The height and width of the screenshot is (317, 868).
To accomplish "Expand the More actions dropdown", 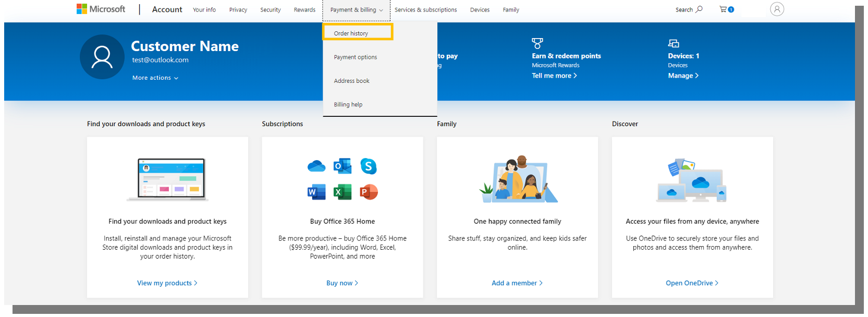I will tap(155, 78).
